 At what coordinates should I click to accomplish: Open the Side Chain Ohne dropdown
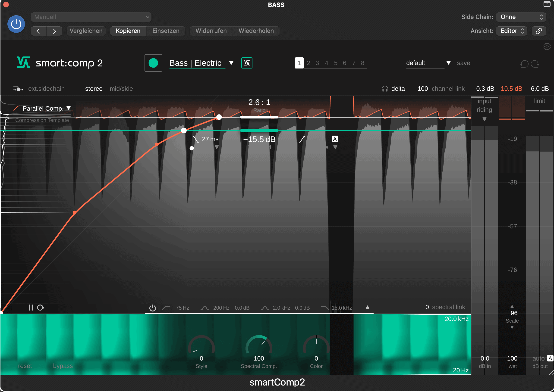point(521,17)
